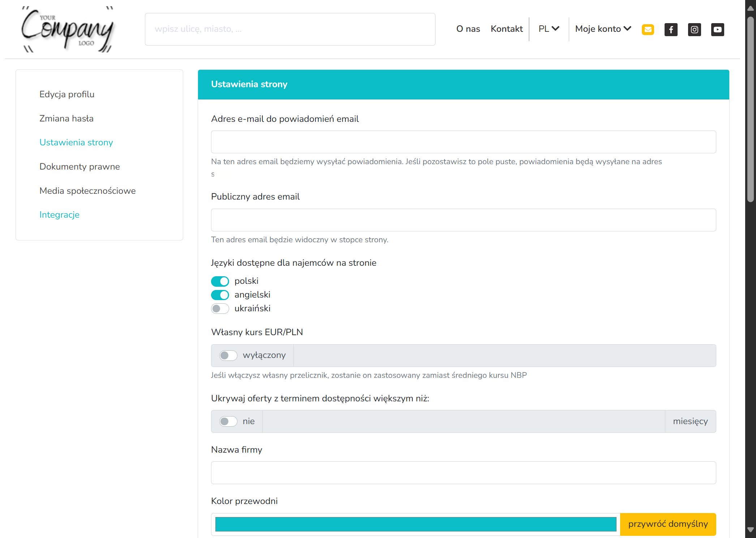The width and height of the screenshot is (756, 538).
Task: Click the vertical scrollbar thumb
Action: click(x=751, y=109)
